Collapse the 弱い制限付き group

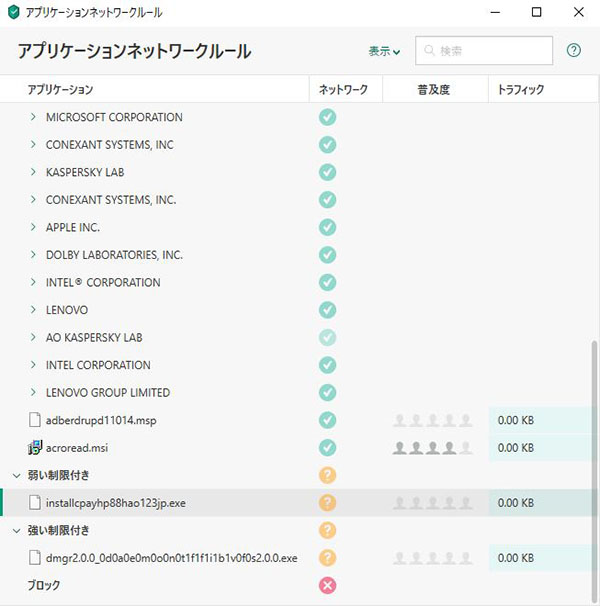[x=17, y=475]
